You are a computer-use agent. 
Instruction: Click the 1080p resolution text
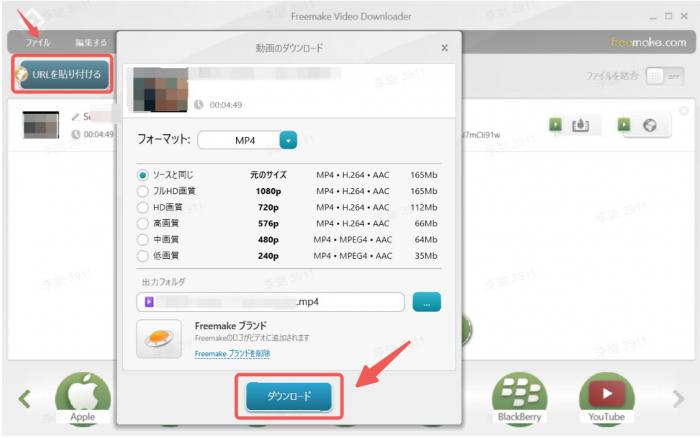(x=268, y=191)
